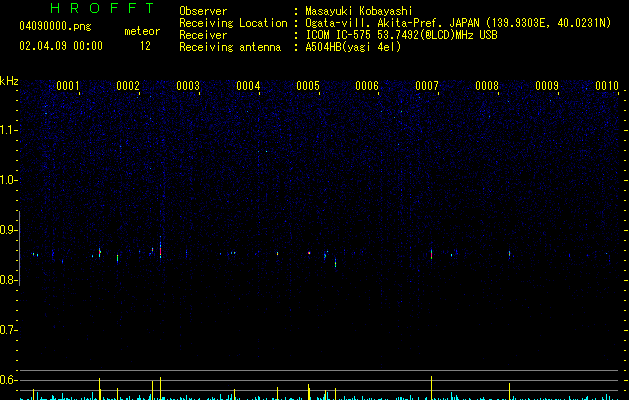Click the meteor label
This screenshot has height=400, width=629.
(x=142, y=31)
